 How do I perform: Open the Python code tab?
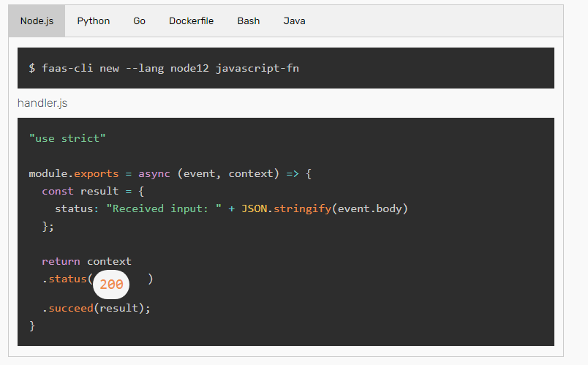pos(94,21)
